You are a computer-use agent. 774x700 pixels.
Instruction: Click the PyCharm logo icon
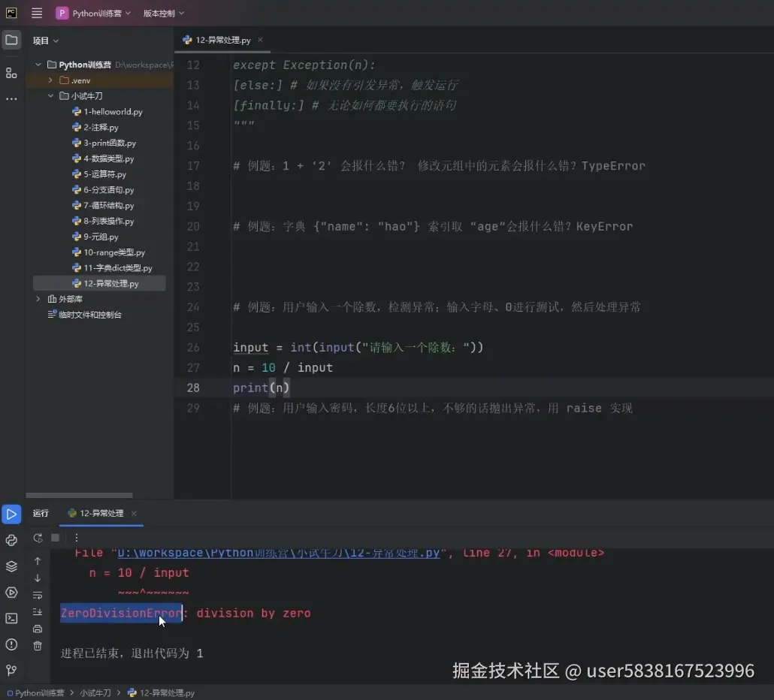click(11, 13)
